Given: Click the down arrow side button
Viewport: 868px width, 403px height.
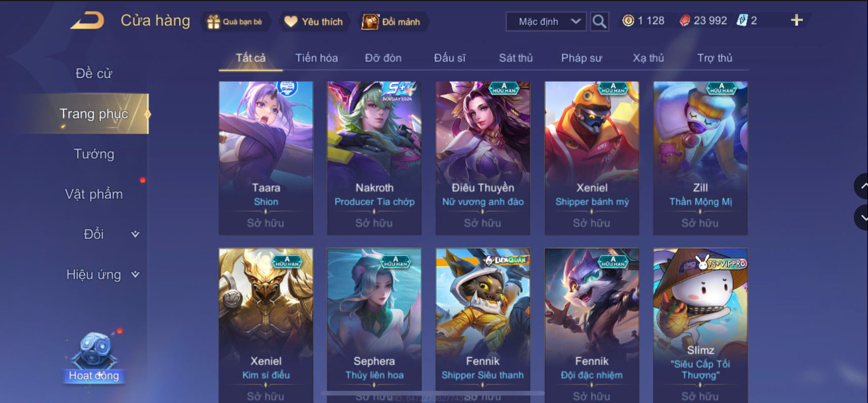Looking at the screenshot, I should (861, 218).
